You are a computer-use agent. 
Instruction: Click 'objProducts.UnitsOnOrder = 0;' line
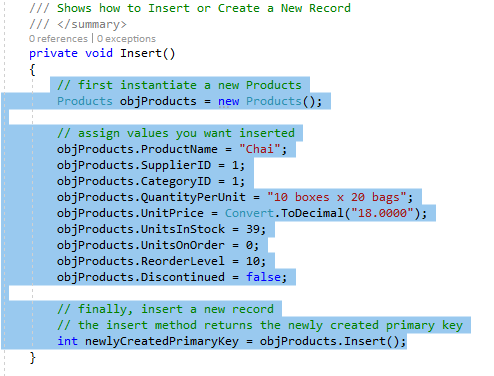pos(158,245)
